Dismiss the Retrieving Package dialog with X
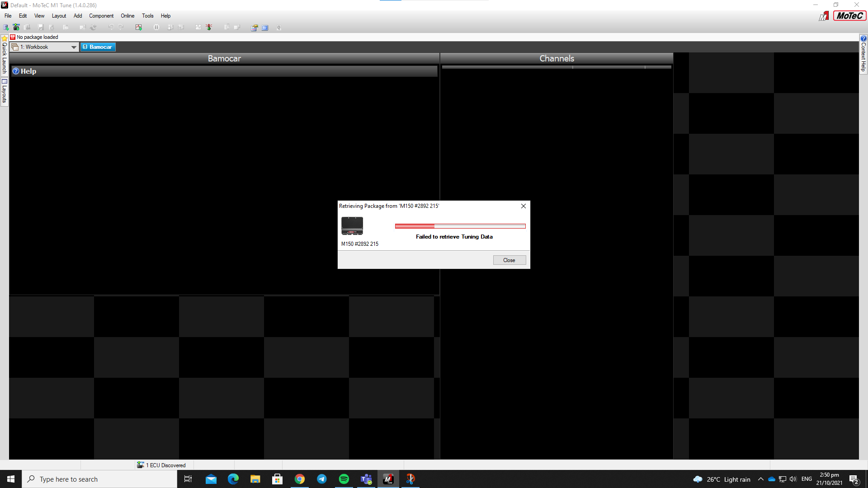 click(524, 206)
